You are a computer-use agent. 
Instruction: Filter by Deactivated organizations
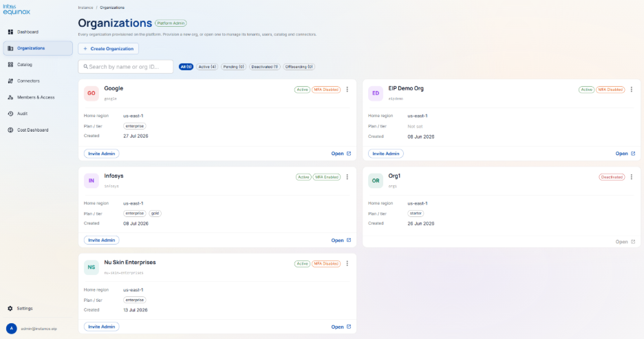[264, 67]
